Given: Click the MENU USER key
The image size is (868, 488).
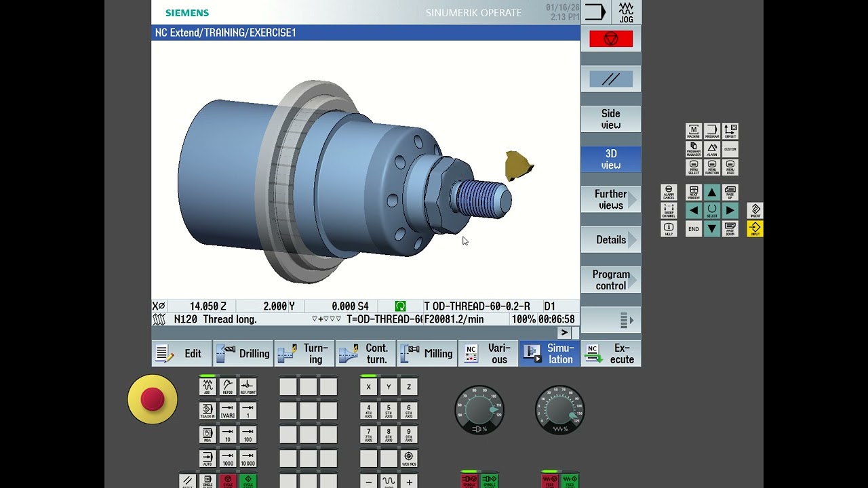Looking at the screenshot, I should (730, 167).
